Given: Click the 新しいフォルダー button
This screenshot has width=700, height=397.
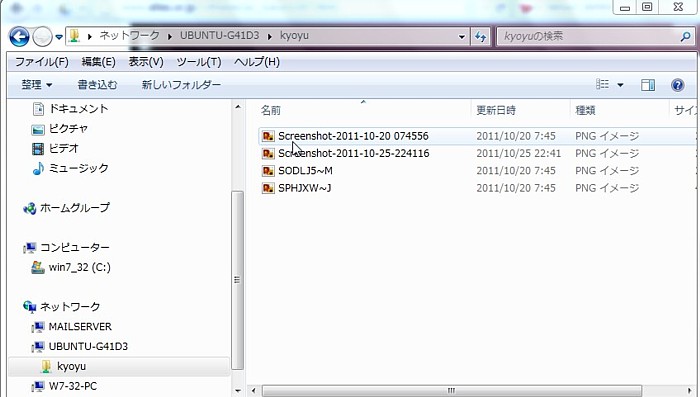Looking at the screenshot, I should [181, 84].
